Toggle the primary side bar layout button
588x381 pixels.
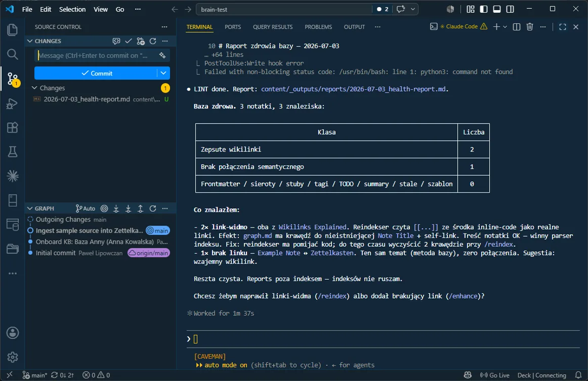484,9
